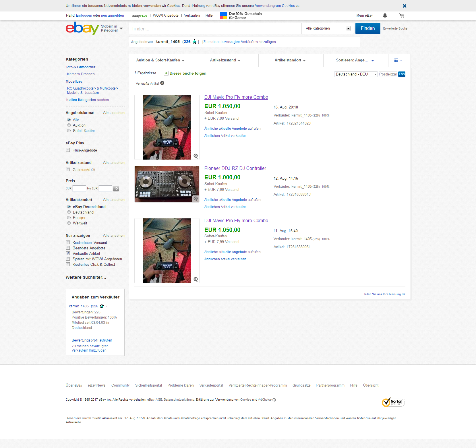The height and width of the screenshot is (448, 476).
Task: Click the green plus follow-search icon
Action: 166,73
